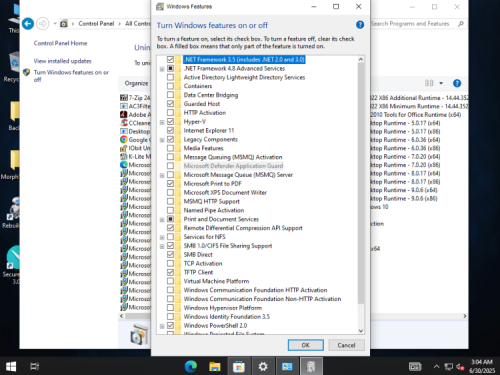Click Cancel in Windows Features dialog
The height and width of the screenshot is (375, 500).
pos(346,345)
